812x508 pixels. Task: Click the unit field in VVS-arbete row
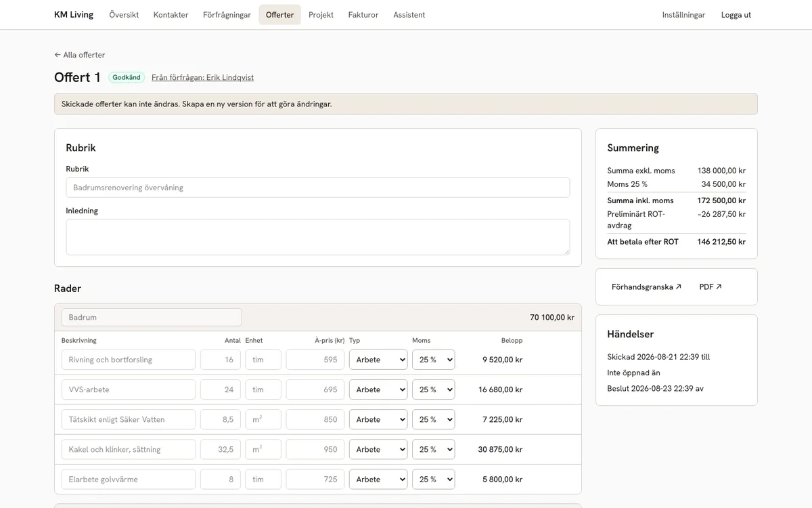coord(263,389)
